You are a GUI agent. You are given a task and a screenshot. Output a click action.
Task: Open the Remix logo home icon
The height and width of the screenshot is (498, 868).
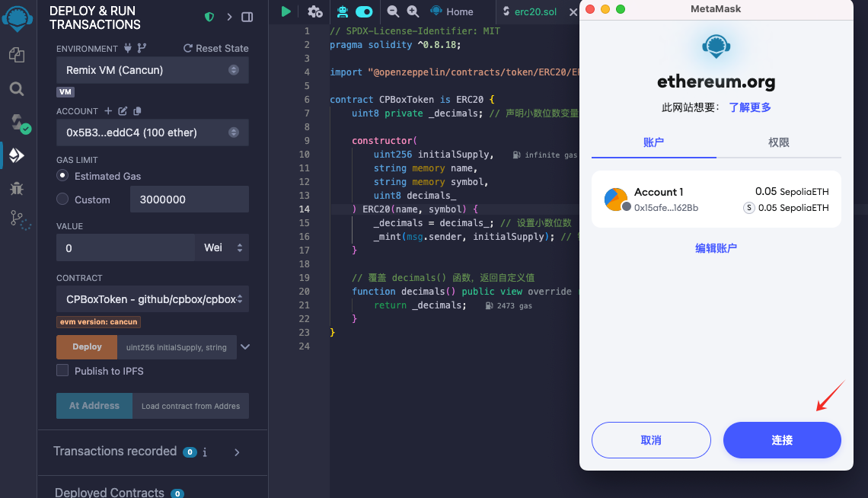coord(18,18)
